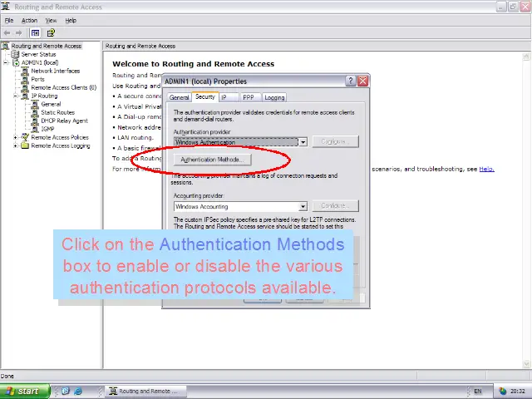This screenshot has width=532, height=399.
Task: Select the Routing and Remote Access root node icon
Action: pyautogui.click(x=5, y=46)
